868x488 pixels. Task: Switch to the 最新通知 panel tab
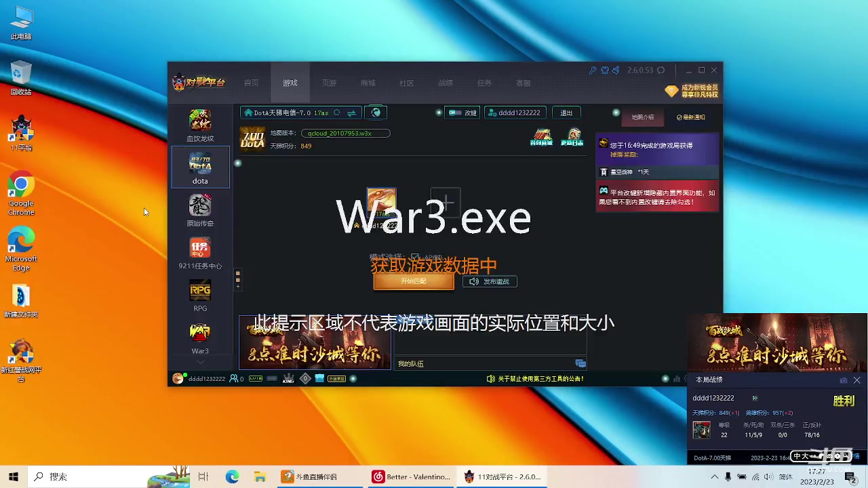(690, 117)
